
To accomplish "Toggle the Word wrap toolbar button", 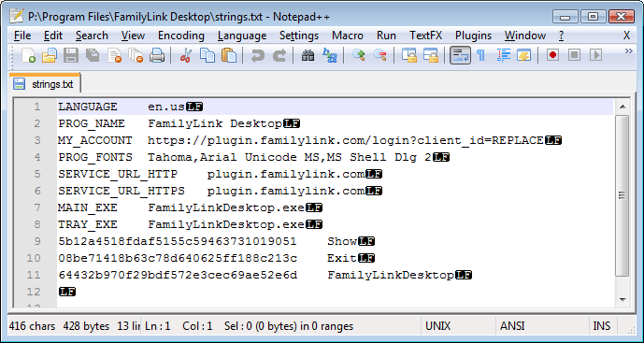I will click(x=460, y=55).
